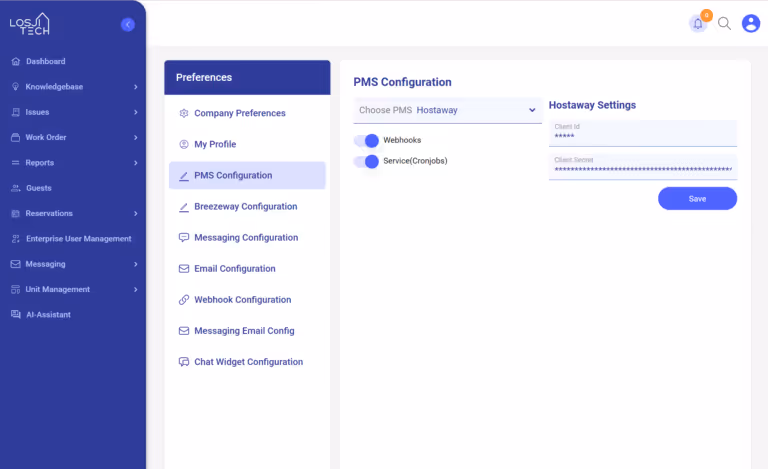The height and width of the screenshot is (469, 768).
Task: Click the Work Order sidebar icon
Action: click(16, 138)
